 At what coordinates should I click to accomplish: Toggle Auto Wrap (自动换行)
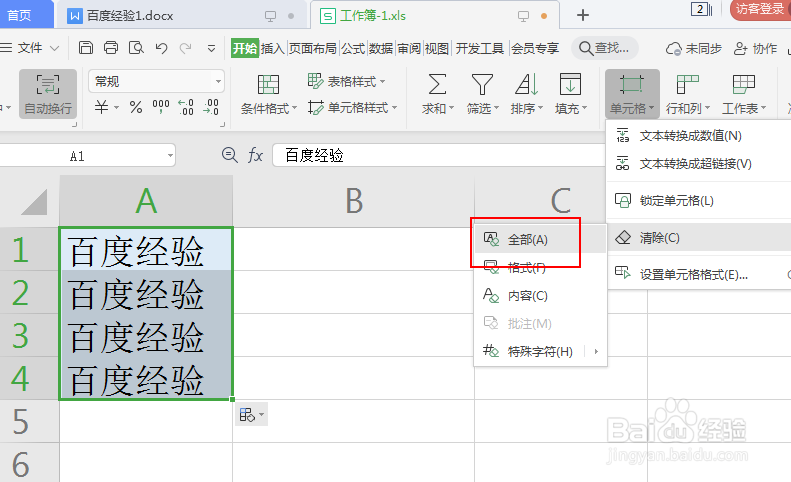(x=48, y=94)
